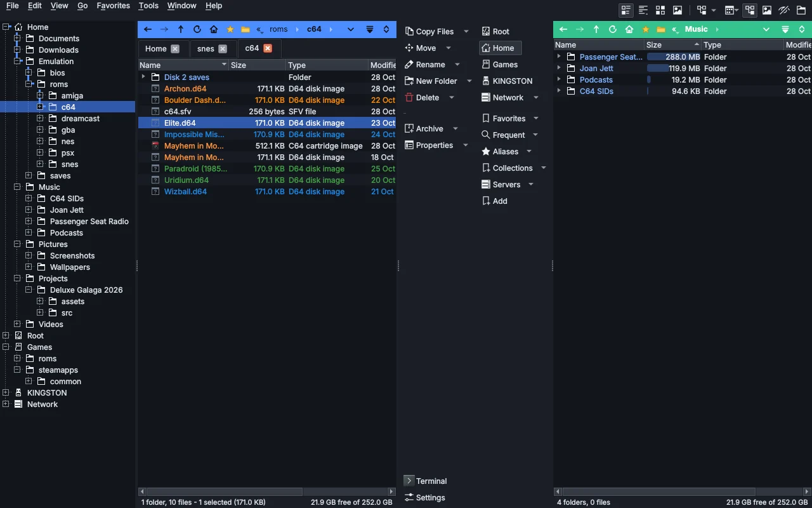The image size is (812, 508).
Task: Select the Podcasts folder in the Music pane
Action: pyautogui.click(x=596, y=79)
